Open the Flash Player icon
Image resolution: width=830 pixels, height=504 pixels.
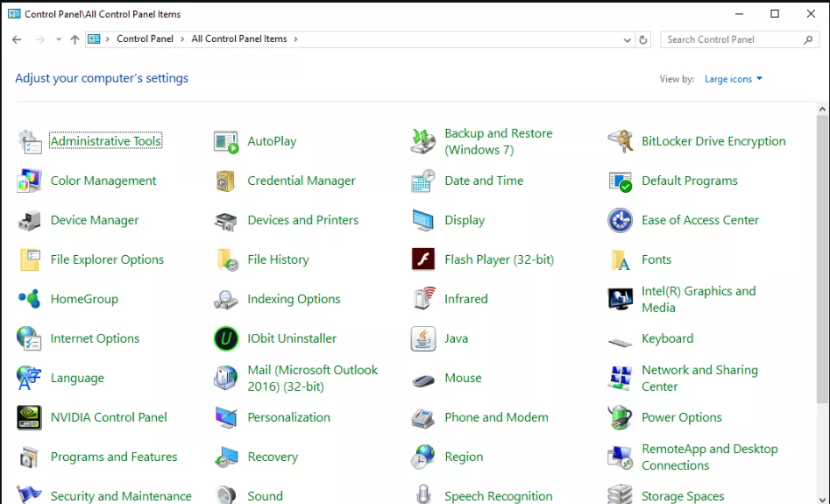point(423,259)
